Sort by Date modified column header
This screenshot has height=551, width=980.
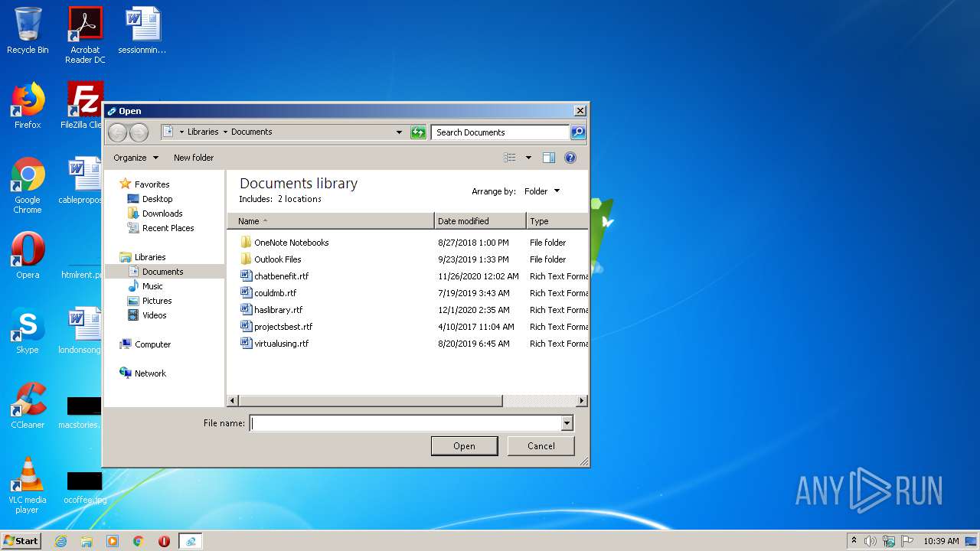coord(480,221)
